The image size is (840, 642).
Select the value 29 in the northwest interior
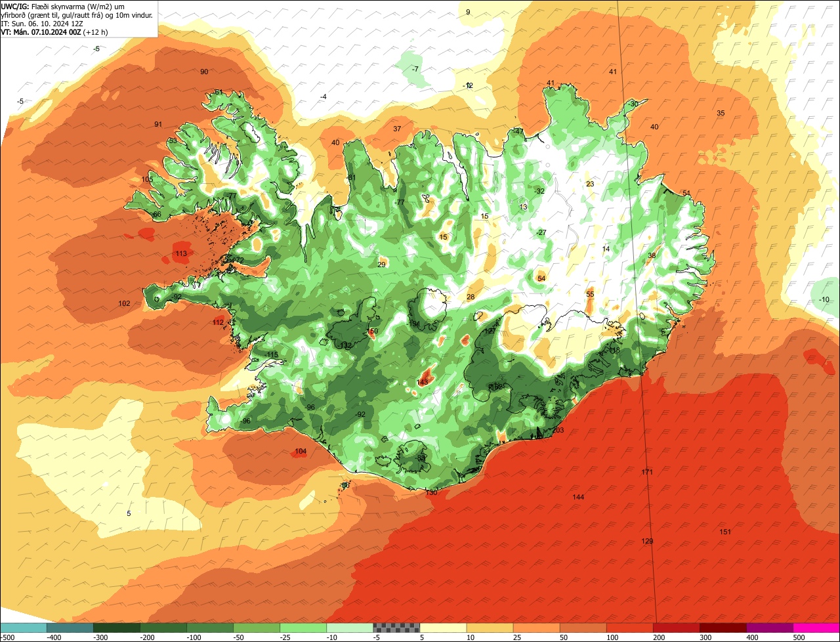(x=381, y=265)
